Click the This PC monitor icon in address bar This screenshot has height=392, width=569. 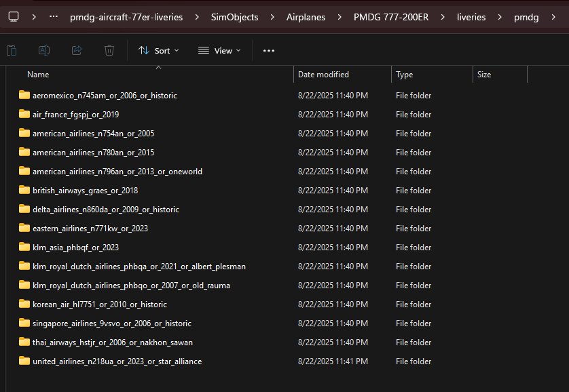pos(14,17)
